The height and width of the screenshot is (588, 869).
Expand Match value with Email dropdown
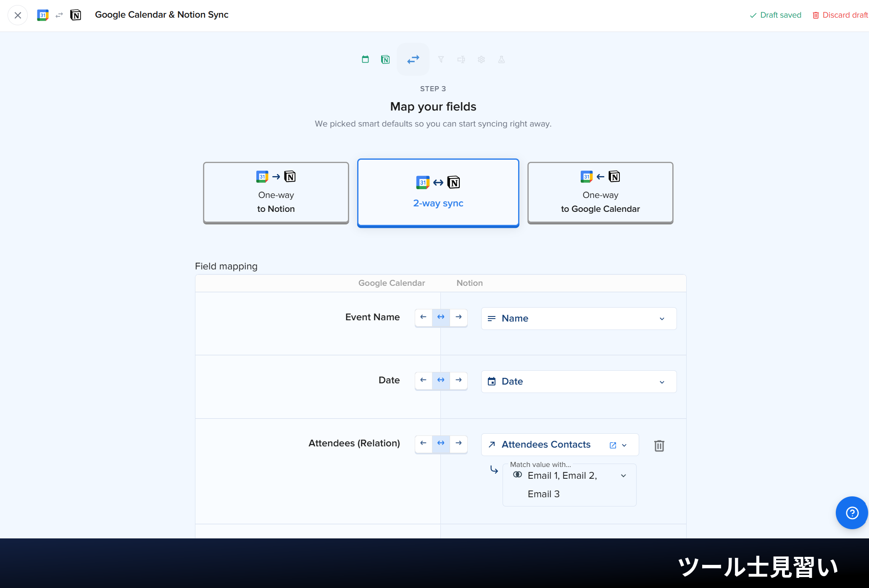[x=569, y=485]
